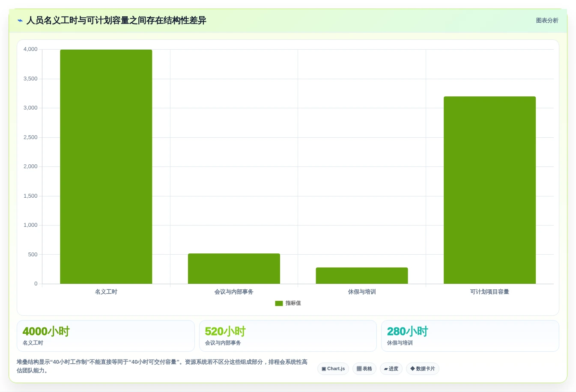The image size is (576, 392).
Task: Click the 数据卡片 tag chip
Action: [423, 368]
